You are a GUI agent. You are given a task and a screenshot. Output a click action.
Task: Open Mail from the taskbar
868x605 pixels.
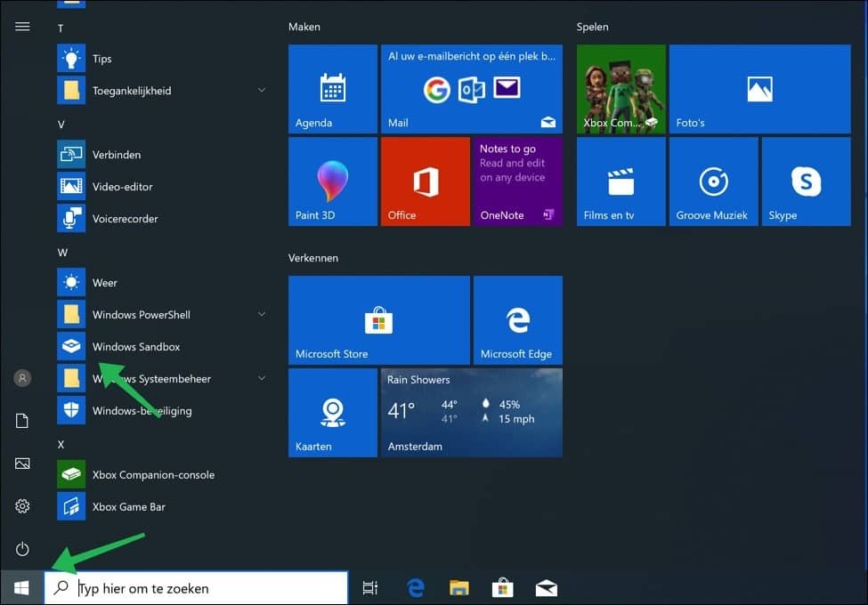point(547,588)
